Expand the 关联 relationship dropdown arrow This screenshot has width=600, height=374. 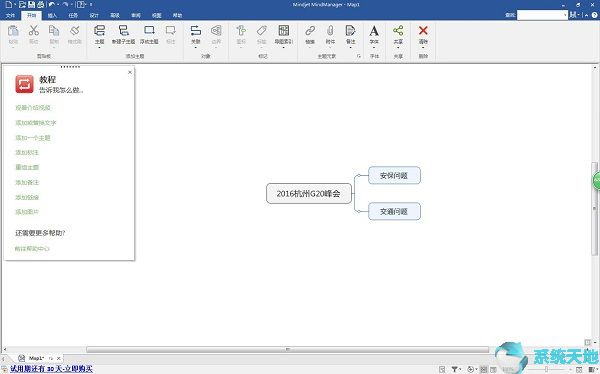(x=196, y=47)
